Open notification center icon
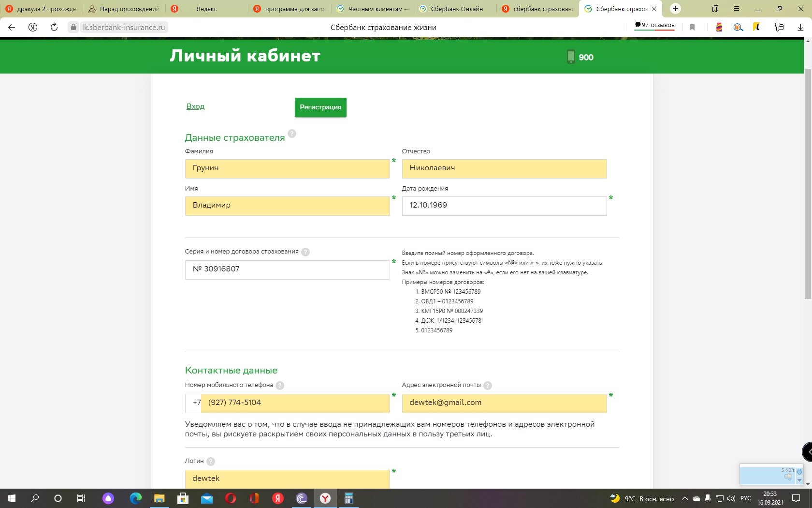Viewport: 812px width, 508px height. 797,498
